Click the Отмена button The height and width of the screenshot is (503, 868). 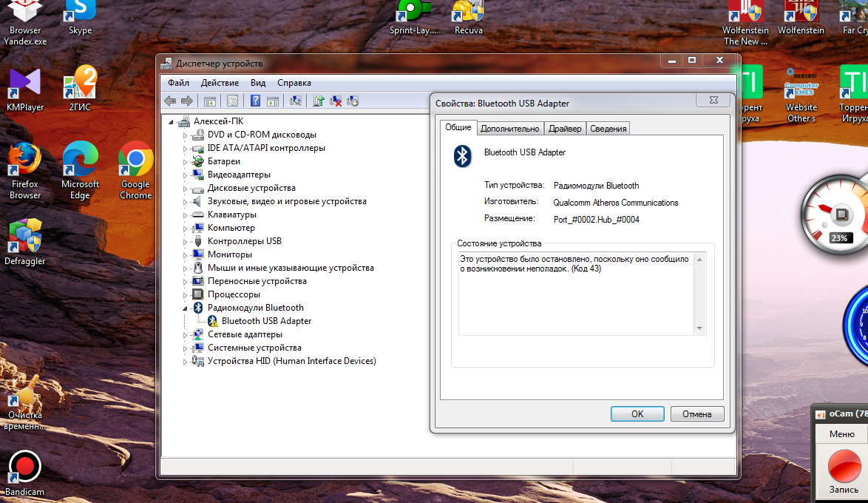(696, 414)
